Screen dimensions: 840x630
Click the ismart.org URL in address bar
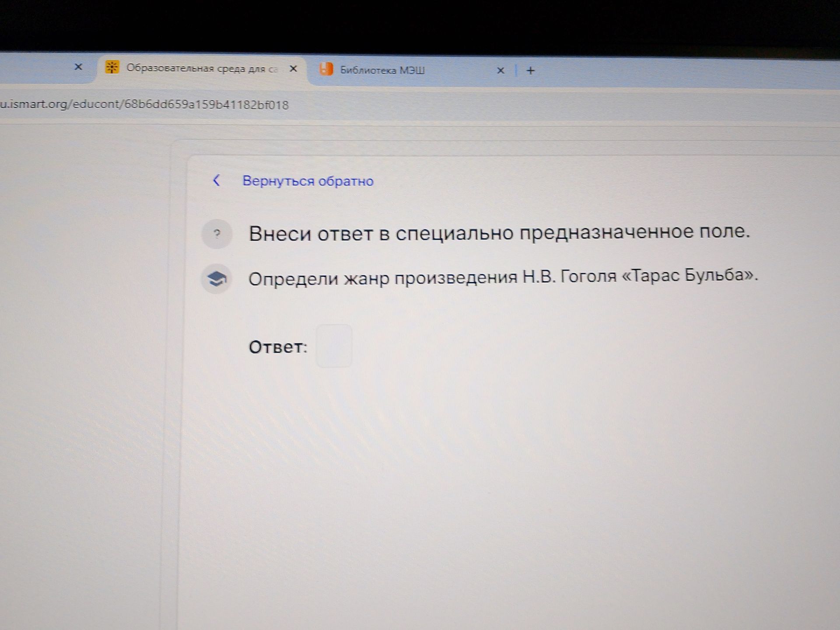[144, 105]
